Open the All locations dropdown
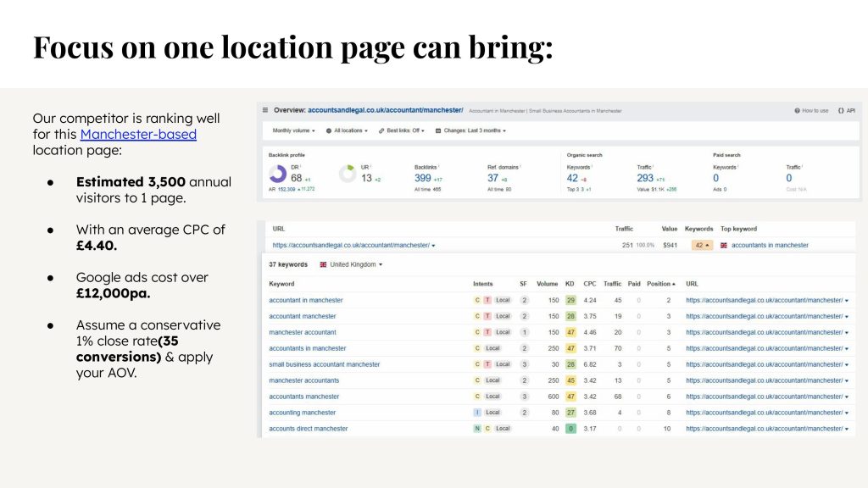 click(347, 130)
